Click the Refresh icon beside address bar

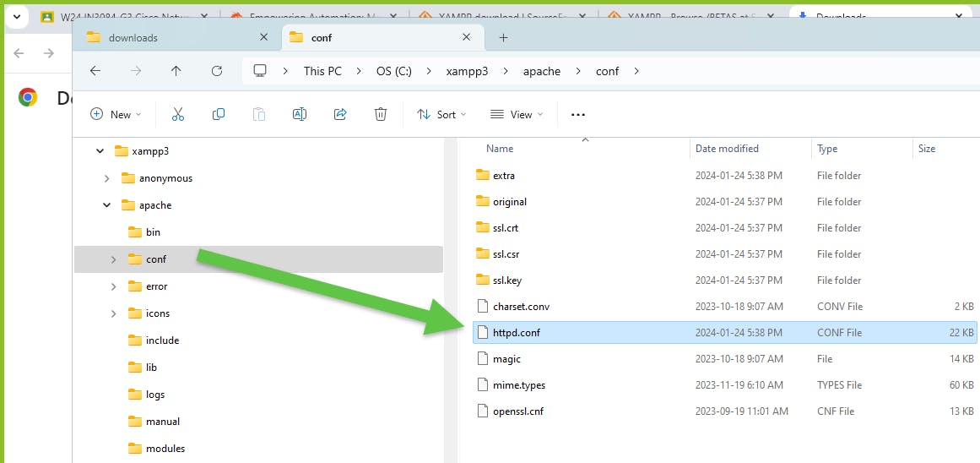click(217, 71)
